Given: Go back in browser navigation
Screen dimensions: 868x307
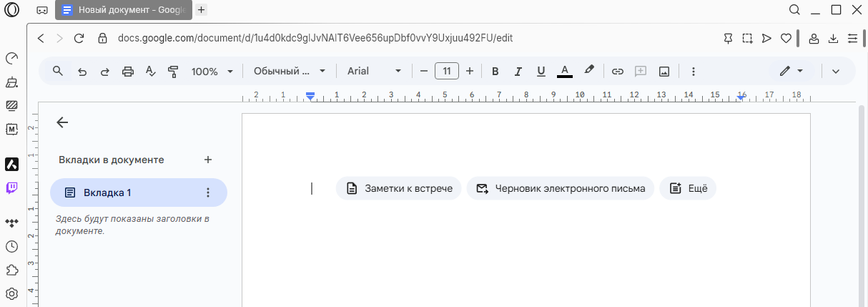Looking at the screenshot, I should (41, 38).
